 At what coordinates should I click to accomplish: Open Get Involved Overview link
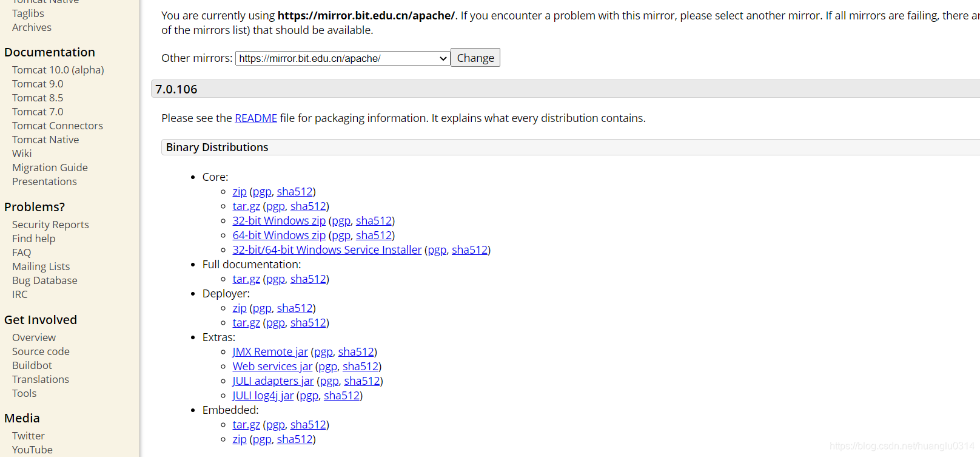(34, 337)
